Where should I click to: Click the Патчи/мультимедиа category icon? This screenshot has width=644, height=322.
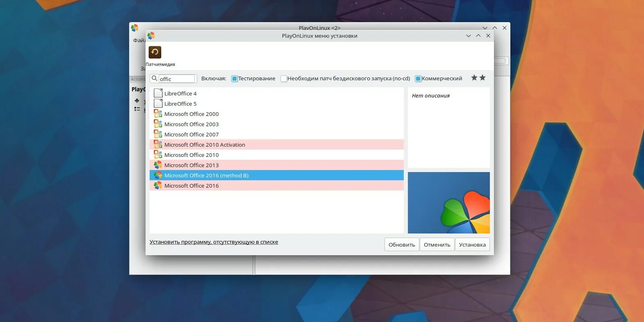tap(155, 52)
